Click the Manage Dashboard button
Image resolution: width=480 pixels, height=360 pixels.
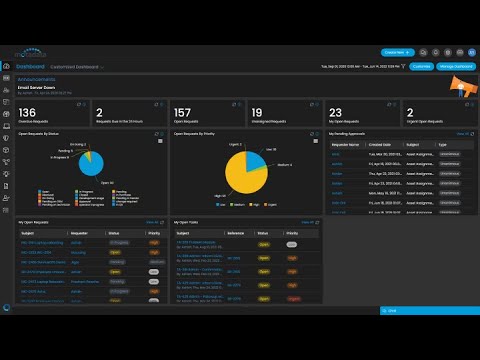pyautogui.click(x=456, y=66)
